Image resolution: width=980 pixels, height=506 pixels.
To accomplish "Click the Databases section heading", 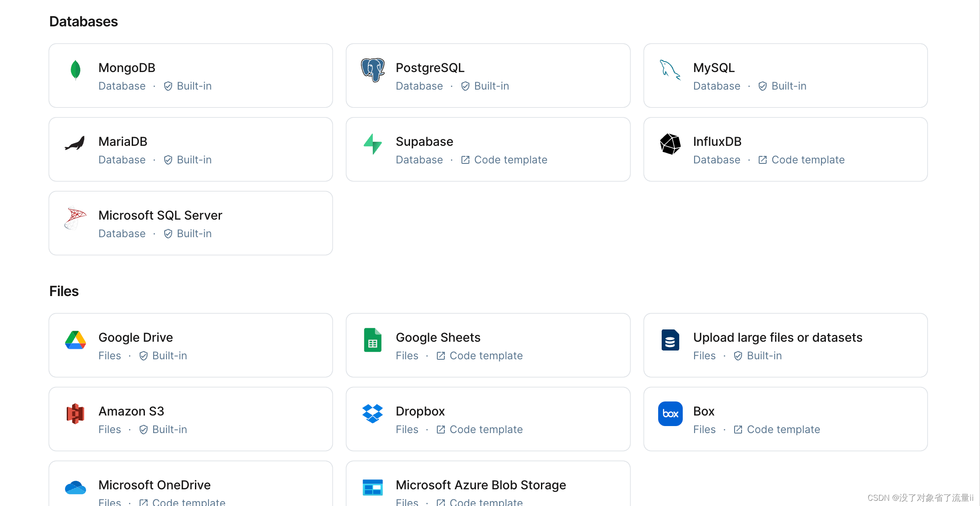I will point(83,22).
